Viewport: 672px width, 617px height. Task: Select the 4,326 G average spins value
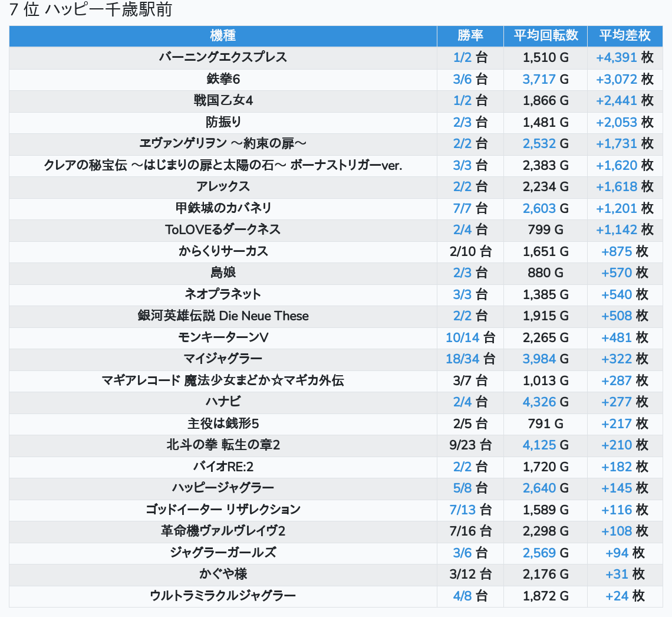point(545,402)
